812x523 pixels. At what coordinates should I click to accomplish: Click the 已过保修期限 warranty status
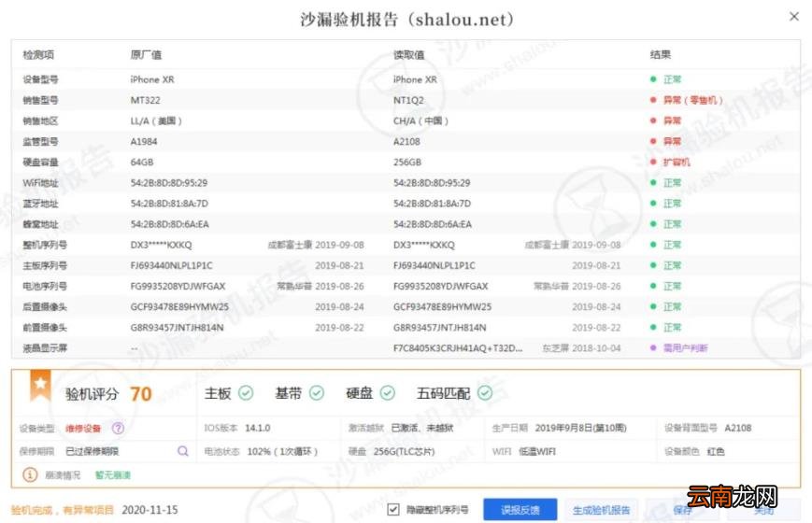[93, 451]
